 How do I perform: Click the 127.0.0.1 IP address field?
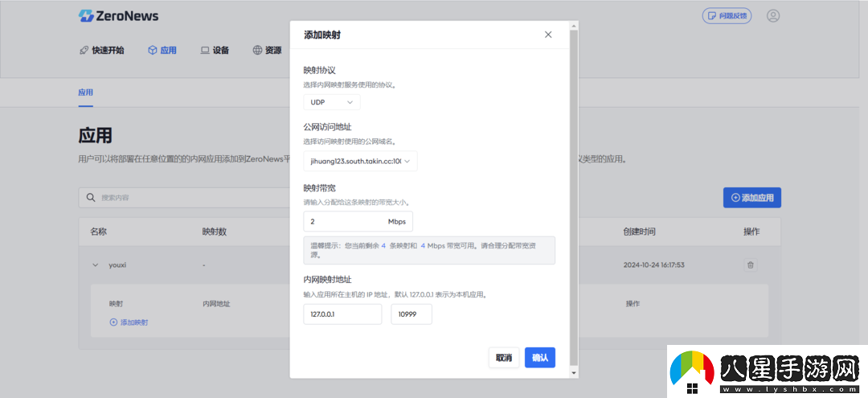(x=342, y=314)
